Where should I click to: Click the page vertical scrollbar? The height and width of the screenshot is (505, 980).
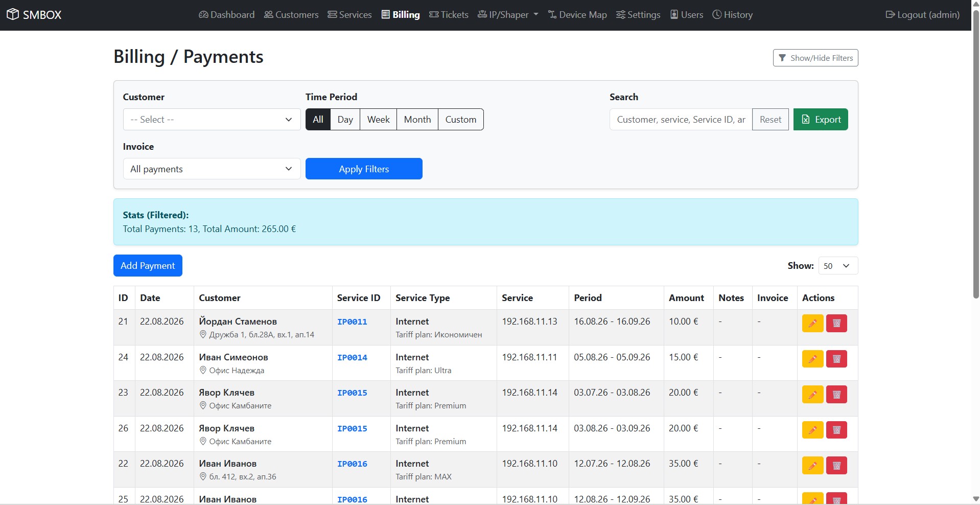976,153
